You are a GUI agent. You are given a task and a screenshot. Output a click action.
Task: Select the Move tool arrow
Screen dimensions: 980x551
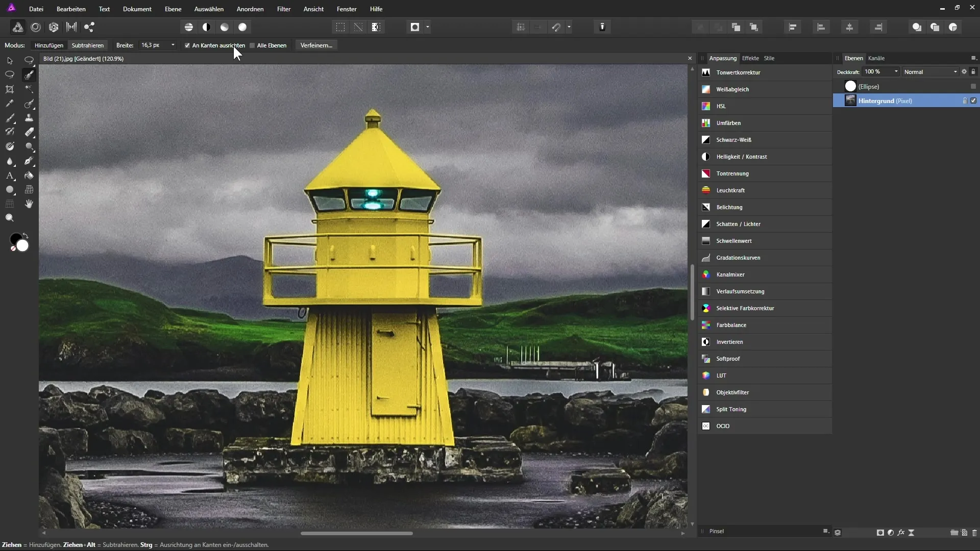click(10, 61)
